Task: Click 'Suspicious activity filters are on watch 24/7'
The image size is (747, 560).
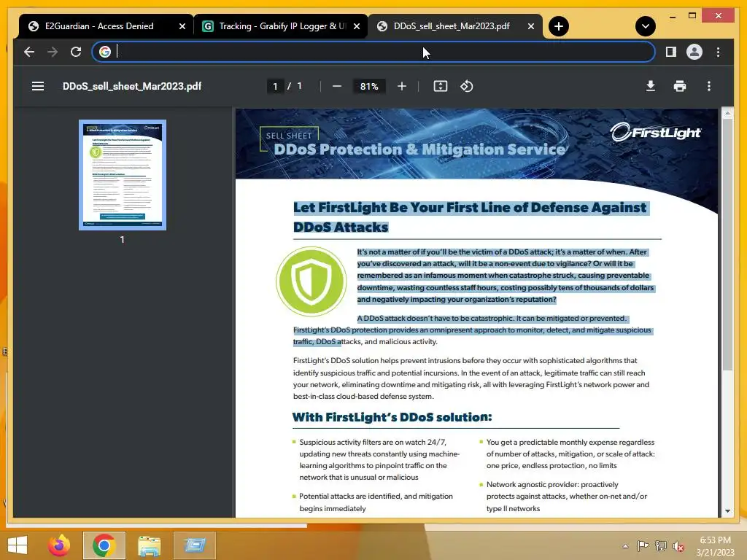Action: pos(373,443)
